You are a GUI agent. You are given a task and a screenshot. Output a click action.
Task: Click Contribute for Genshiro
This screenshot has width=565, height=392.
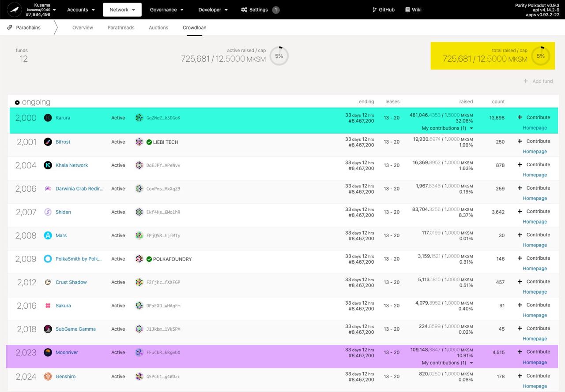tap(534, 376)
